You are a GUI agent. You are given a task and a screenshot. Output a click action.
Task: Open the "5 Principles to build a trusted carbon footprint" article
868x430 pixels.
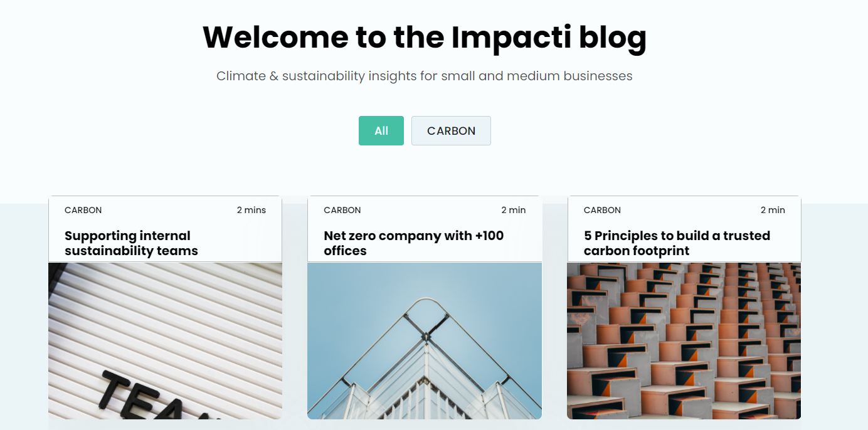pyautogui.click(x=676, y=243)
